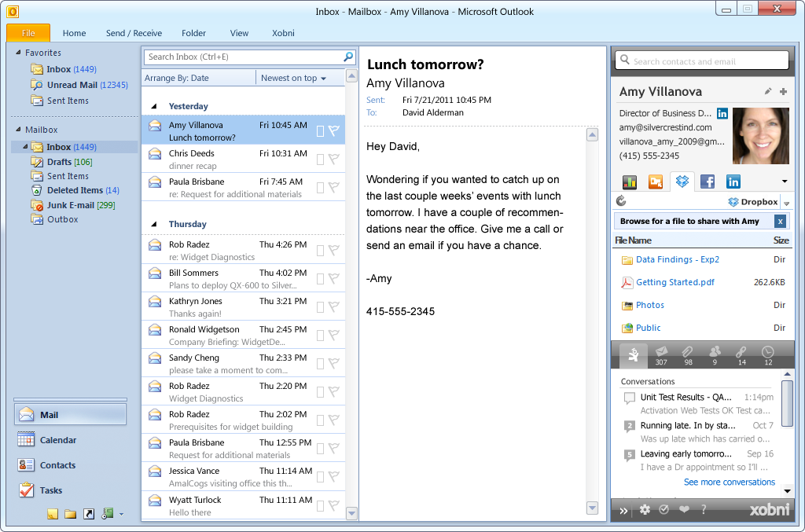Click the Search contacts and email field
The width and height of the screenshot is (805, 532).
click(702, 61)
